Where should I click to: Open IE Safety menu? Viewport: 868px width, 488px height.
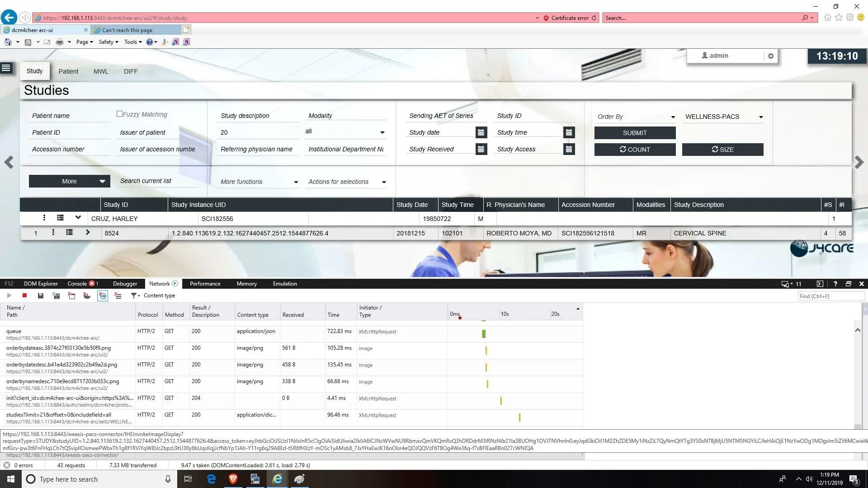click(108, 42)
